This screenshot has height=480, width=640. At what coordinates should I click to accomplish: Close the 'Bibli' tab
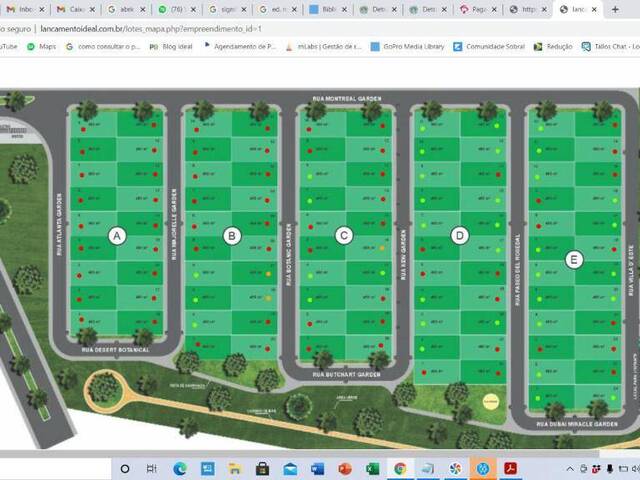coord(344,9)
